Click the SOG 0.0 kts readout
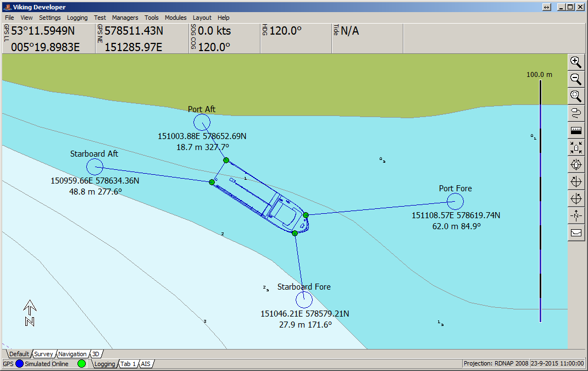This screenshot has width=588, height=371. 214,31
